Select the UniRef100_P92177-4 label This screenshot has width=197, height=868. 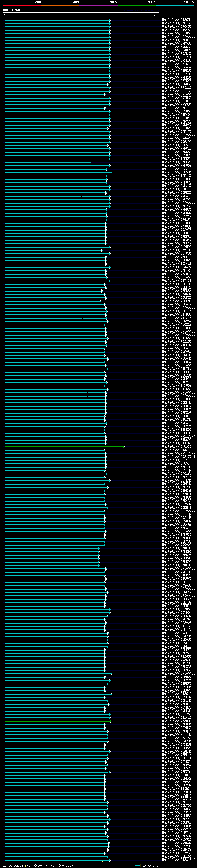click(x=179, y=436)
